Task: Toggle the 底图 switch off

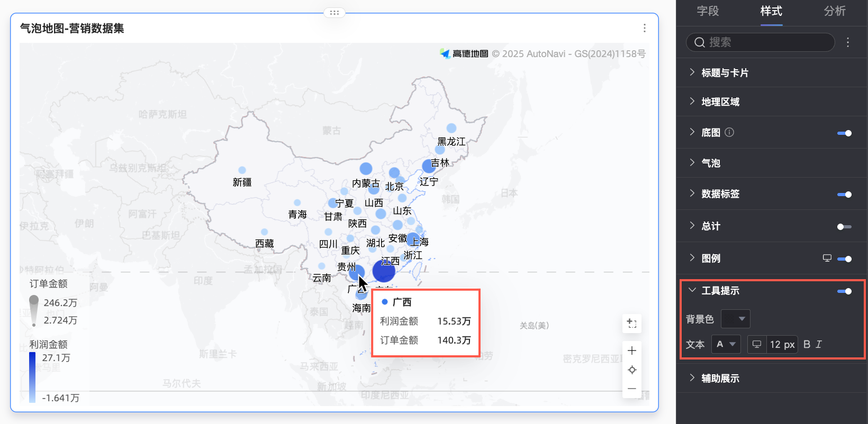Action: point(844,133)
